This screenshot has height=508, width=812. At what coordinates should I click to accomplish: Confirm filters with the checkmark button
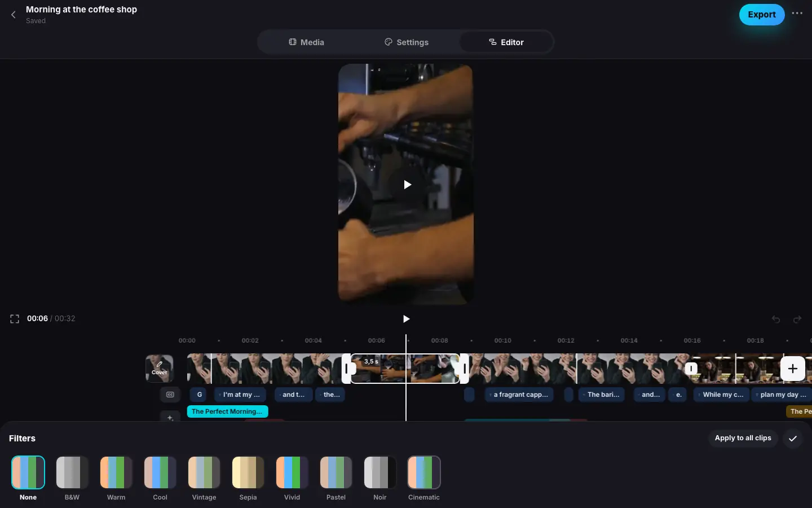click(792, 439)
